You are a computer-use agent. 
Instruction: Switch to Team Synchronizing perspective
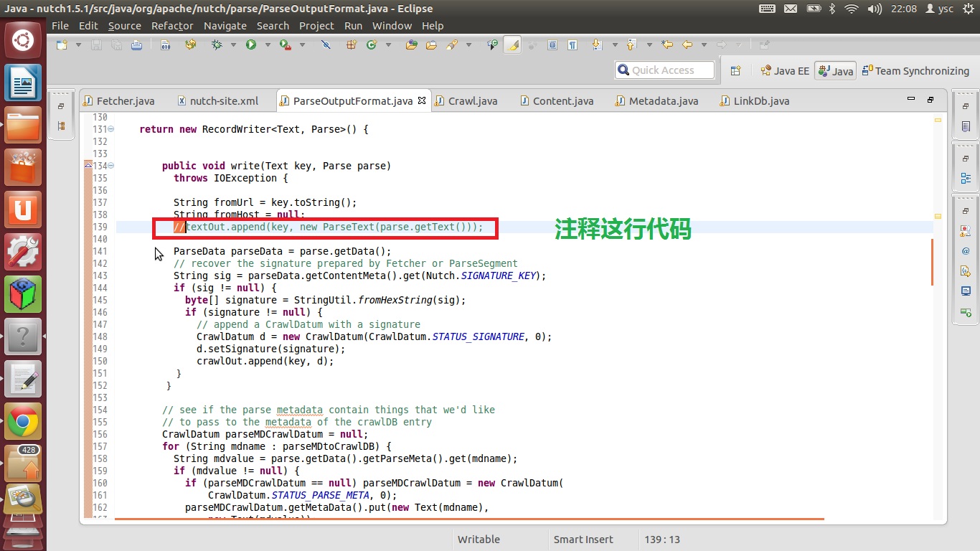coord(915,70)
